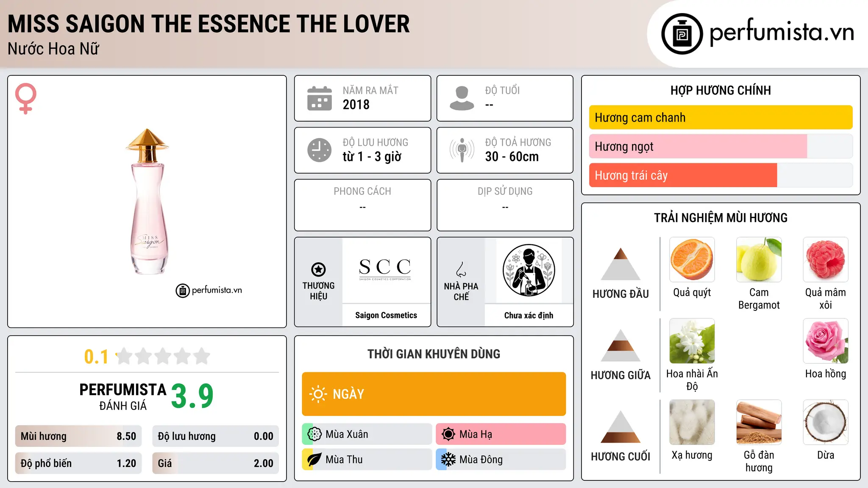This screenshot has width=868, height=488.
Task: Open the Miss Saigon perfume bottle image
Action: pos(147,201)
